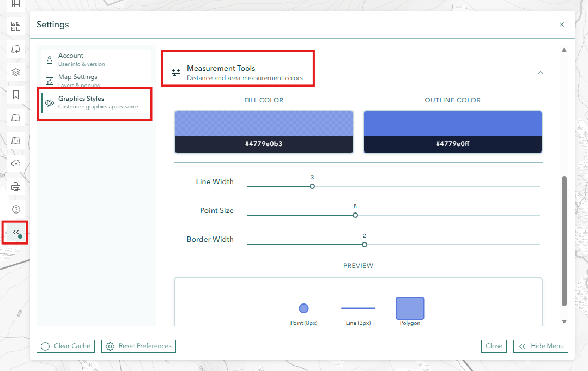Open the Bookmarks icon
This screenshot has height=371, width=588.
click(15, 94)
